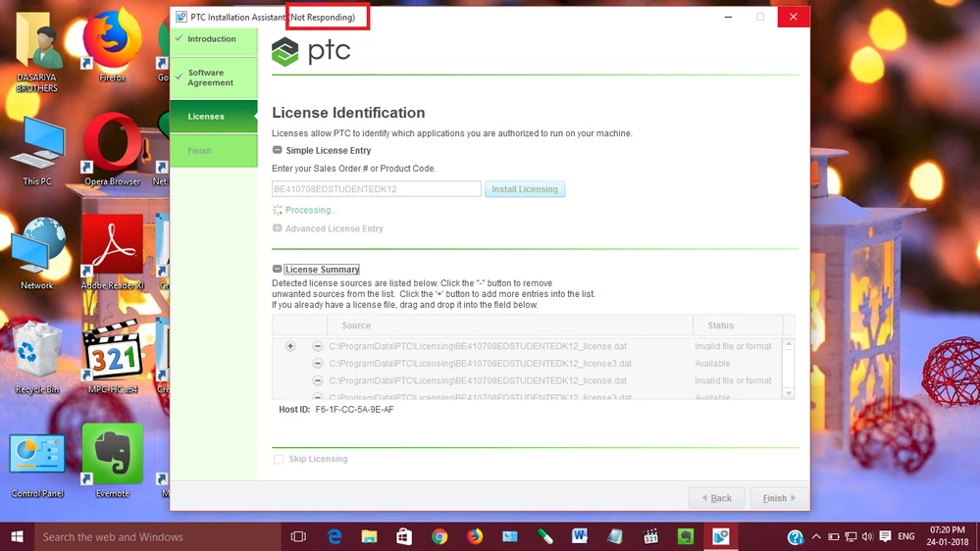Image resolution: width=980 pixels, height=551 pixels.
Task: Open Evernote from the taskbar
Action: click(x=686, y=536)
